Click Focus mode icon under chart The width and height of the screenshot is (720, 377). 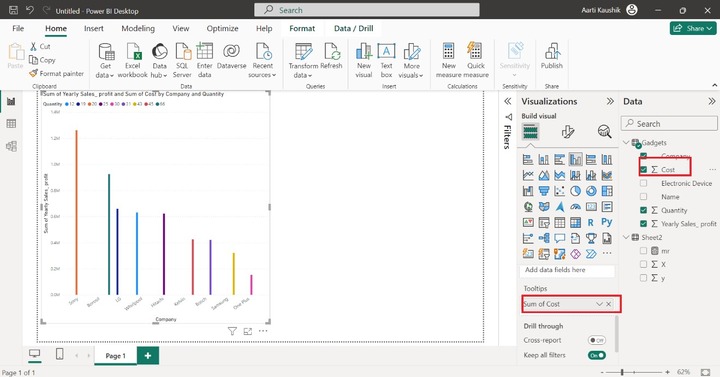[248, 331]
